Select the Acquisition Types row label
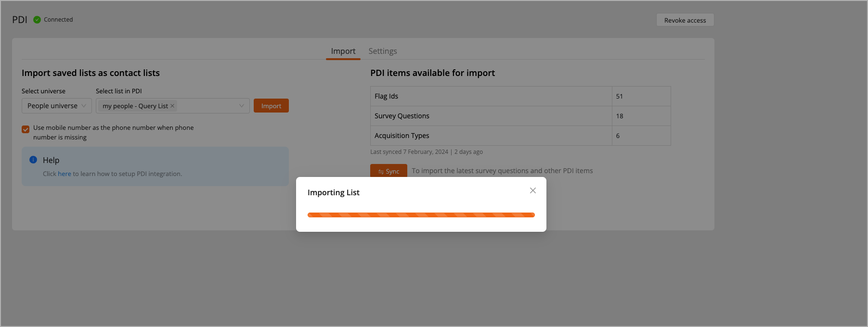Image resolution: width=868 pixels, height=327 pixels. 402,136
